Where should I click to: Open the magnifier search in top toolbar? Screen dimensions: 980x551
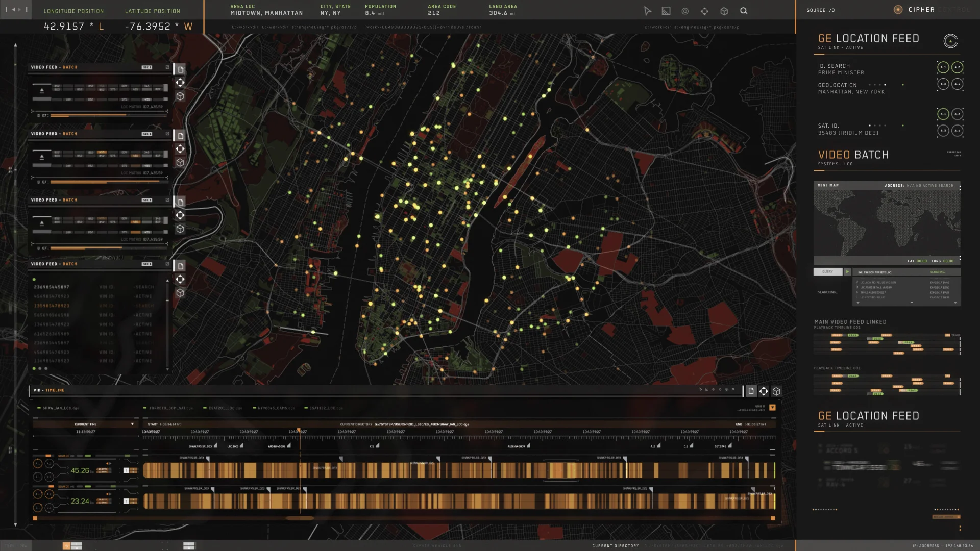(744, 11)
